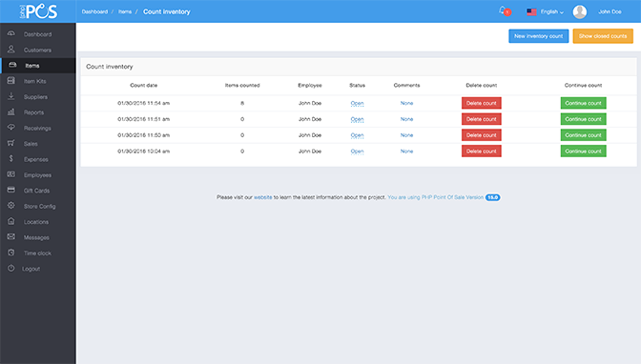
Task: Open the Store Config gear icon
Action: click(x=11, y=206)
